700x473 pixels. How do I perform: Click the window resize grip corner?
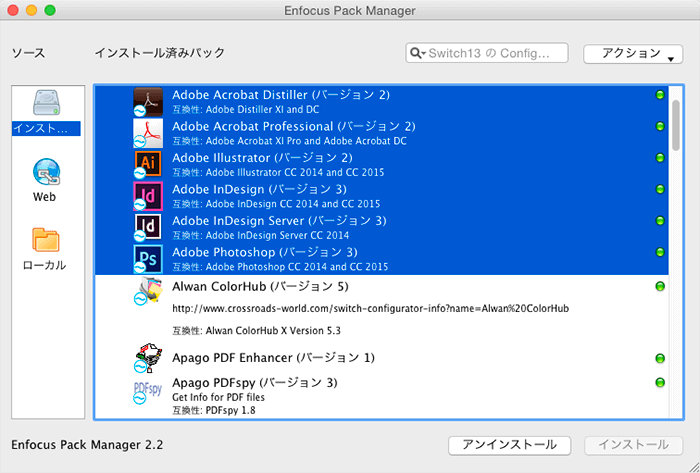pyautogui.click(x=693, y=466)
